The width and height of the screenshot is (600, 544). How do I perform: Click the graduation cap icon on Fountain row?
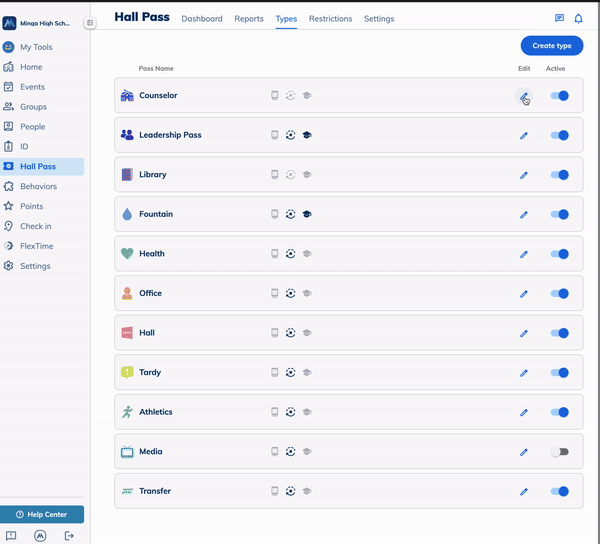(x=307, y=214)
